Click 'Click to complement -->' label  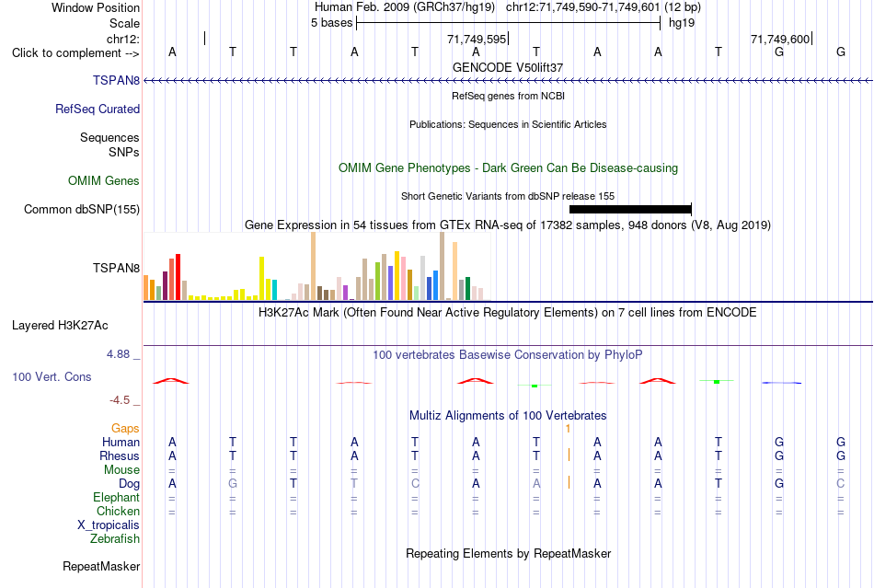click(75, 53)
